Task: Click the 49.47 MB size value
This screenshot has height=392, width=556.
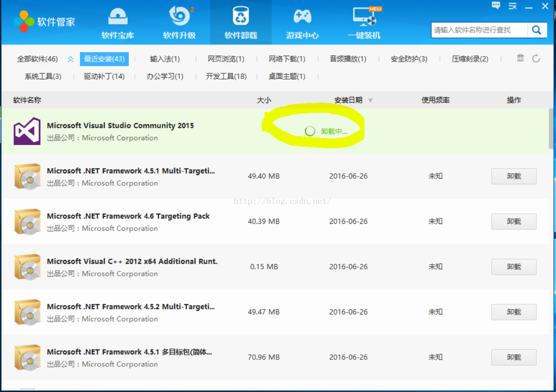Action: tap(264, 312)
